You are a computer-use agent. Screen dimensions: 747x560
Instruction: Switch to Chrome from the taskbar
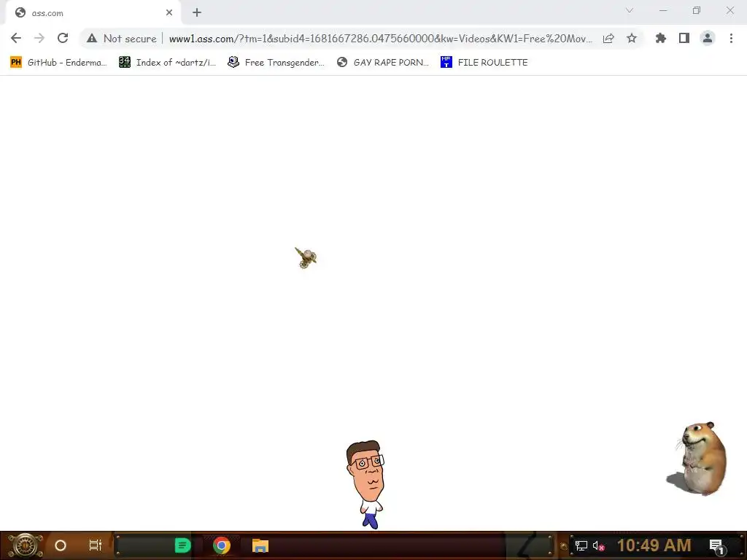[222, 545]
